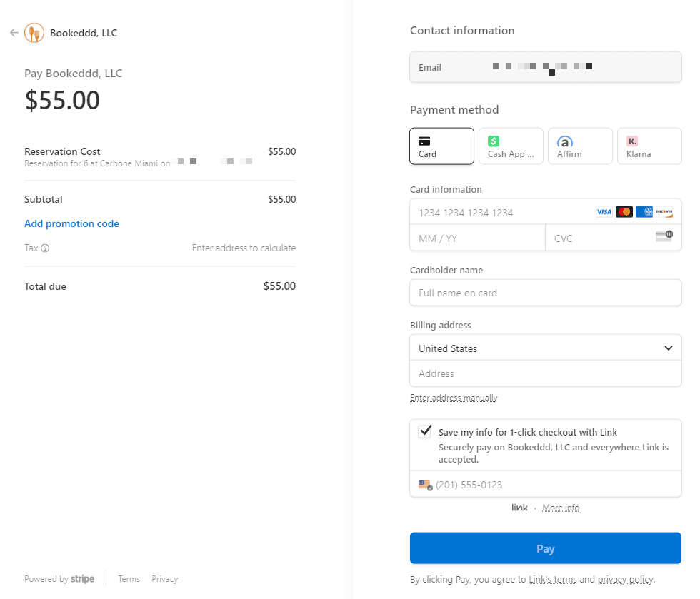Viewport: 700px width, 599px height.
Task: Click the Cash App dollar icon
Action: [x=492, y=141]
